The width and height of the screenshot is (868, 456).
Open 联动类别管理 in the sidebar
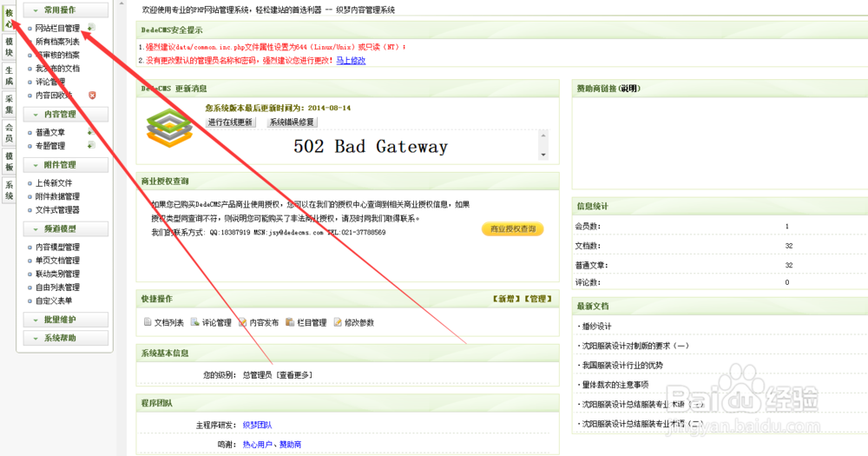57,274
